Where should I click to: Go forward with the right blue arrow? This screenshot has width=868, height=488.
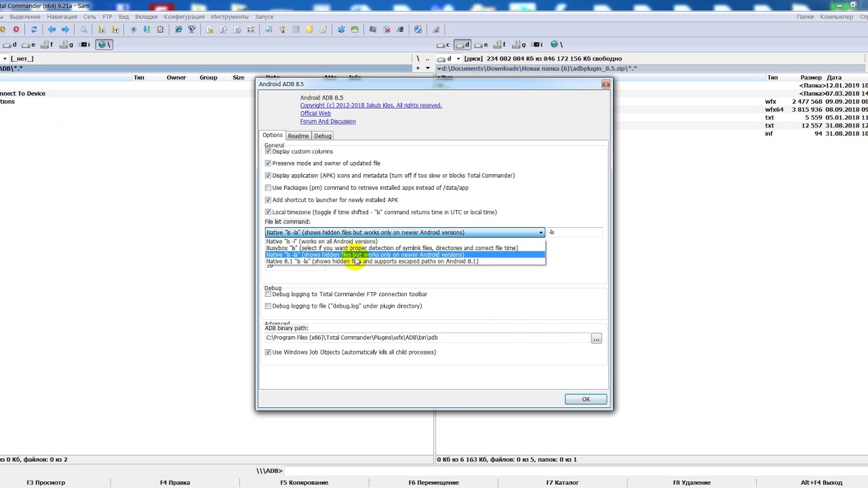tap(65, 30)
